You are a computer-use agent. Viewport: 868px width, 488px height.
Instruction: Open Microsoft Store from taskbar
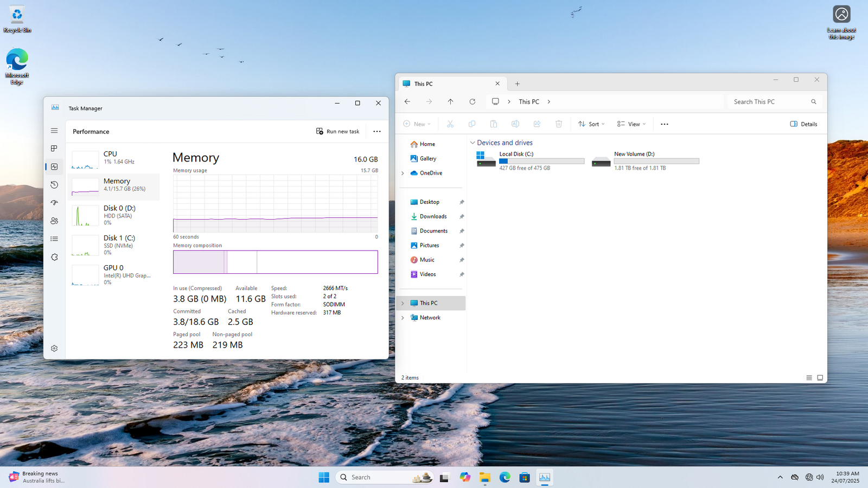click(x=525, y=477)
